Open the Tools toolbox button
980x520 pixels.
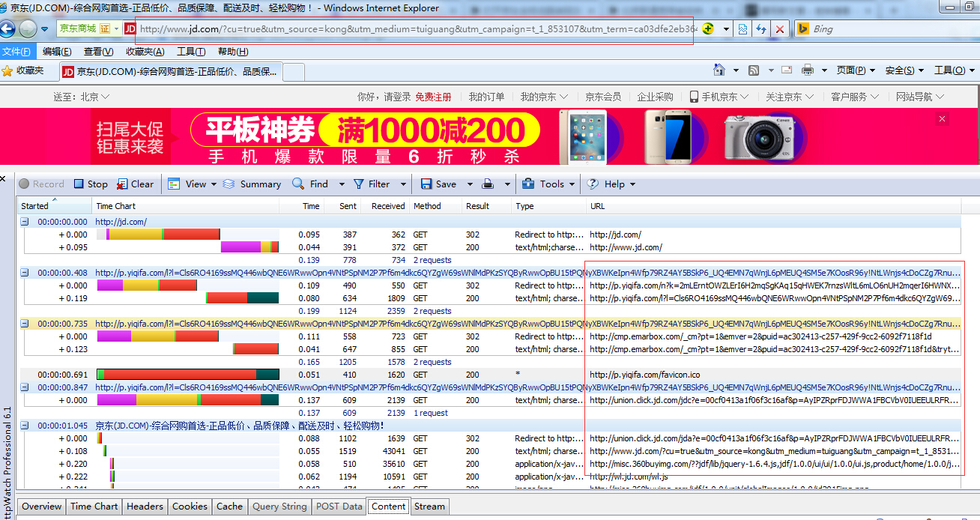pyautogui.click(x=543, y=184)
